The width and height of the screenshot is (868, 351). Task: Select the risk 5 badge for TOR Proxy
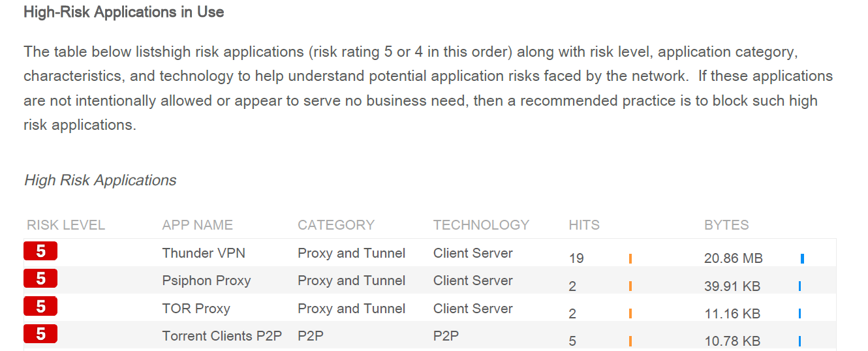pyautogui.click(x=40, y=307)
